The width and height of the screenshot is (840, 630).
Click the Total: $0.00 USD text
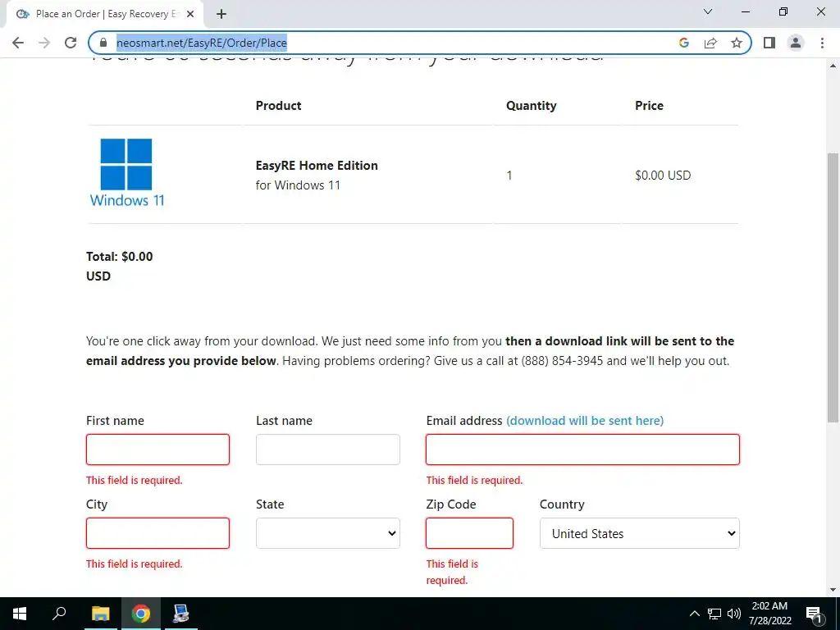(120, 267)
